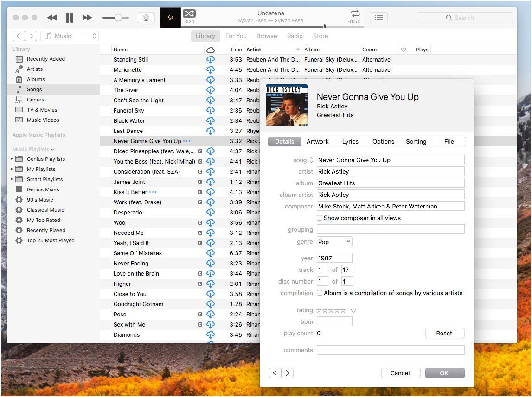The image size is (532, 397).
Task: Enable shuffle playback mode
Action: (x=189, y=13)
